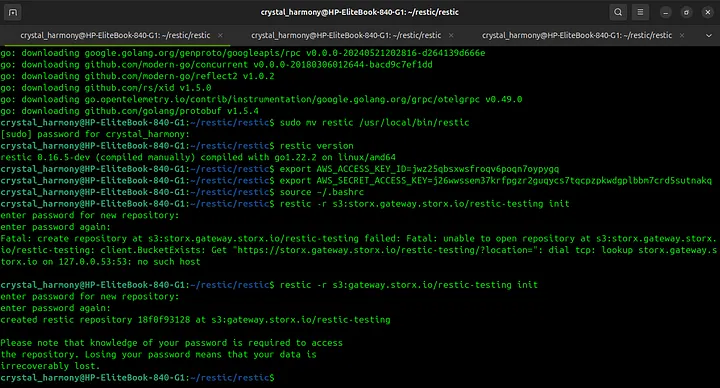The height and width of the screenshot is (388, 720).
Task: Click the 'source ~/.bashrc' command
Action: pyautogui.click(x=322, y=192)
